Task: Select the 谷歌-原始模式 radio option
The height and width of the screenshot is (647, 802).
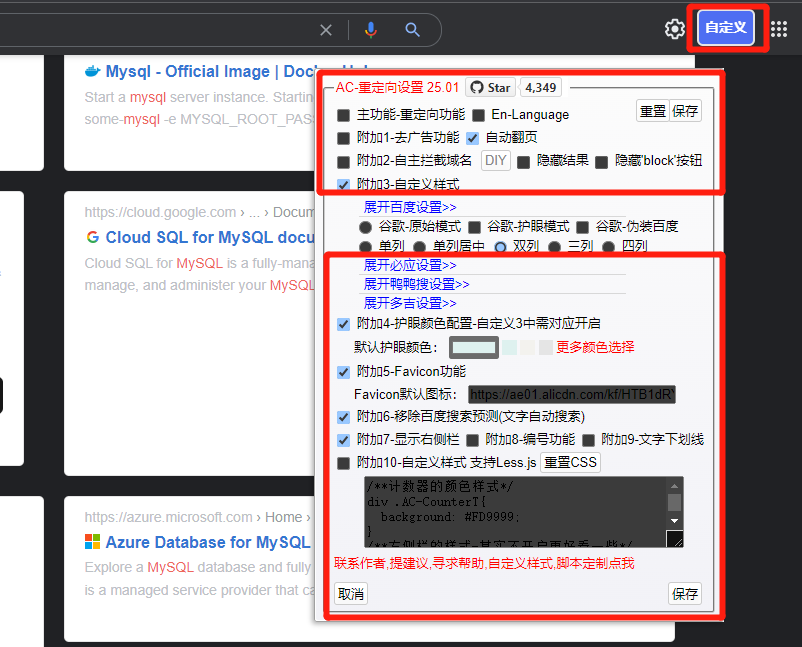Action: 365,227
